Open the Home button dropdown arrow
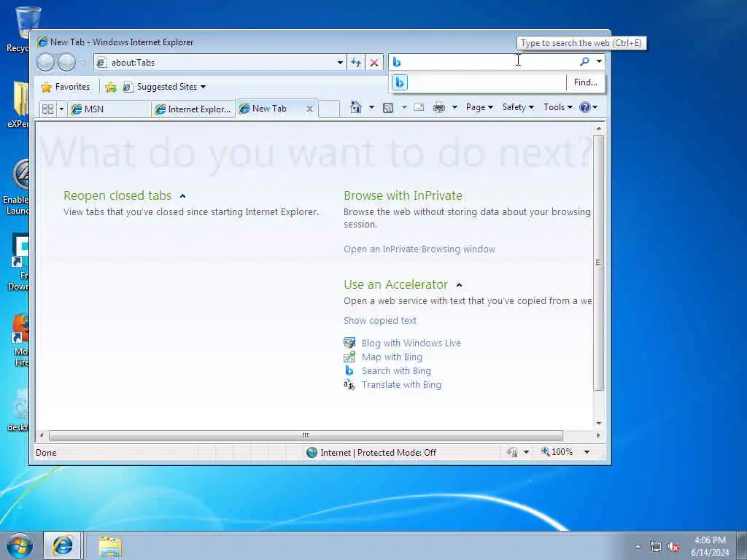The height and width of the screenshot is (560, 747). pos(371,107)
